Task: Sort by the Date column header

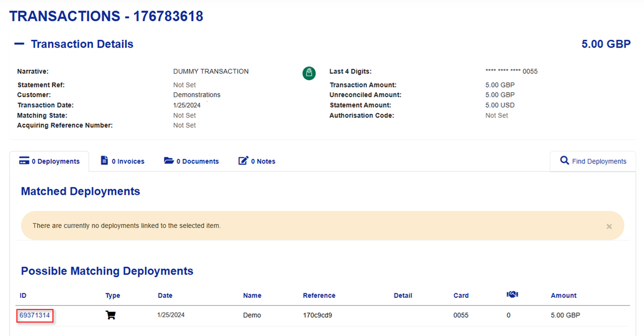Action: click(x=165, y=295)
